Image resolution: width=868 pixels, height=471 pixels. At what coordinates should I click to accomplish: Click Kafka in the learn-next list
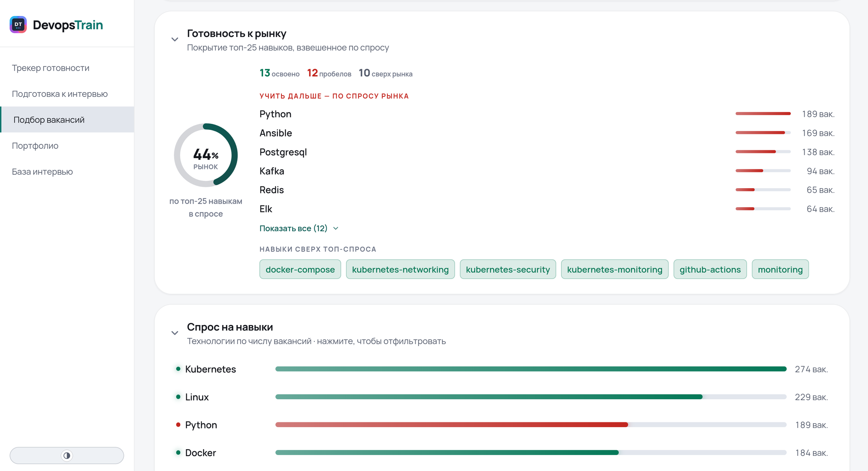click(x=547, y=171)
